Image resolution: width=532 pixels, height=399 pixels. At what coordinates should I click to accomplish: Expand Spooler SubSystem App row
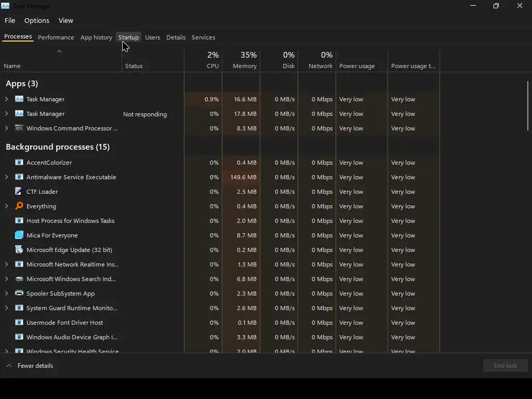[x=6, y=293]
